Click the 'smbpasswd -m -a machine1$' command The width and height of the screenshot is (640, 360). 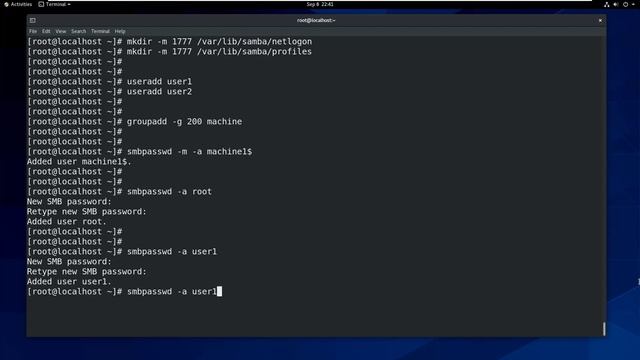pyautogui.click(x=189, y=152)
